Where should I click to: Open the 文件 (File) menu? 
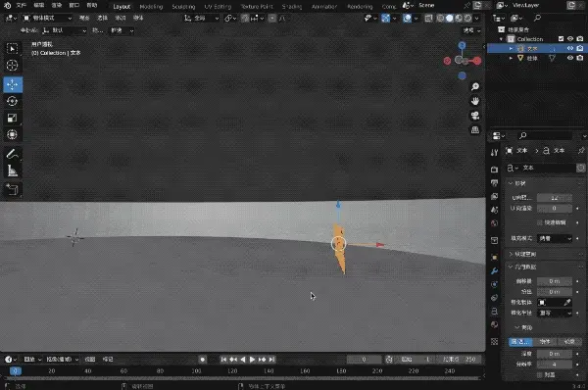click(21, 5)
